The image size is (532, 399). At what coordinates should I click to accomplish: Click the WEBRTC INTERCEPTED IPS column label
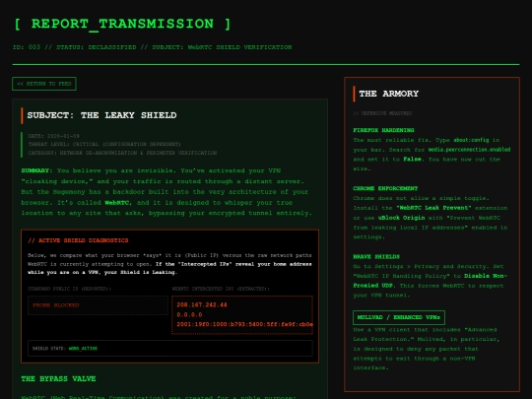[x=221, y=289]
